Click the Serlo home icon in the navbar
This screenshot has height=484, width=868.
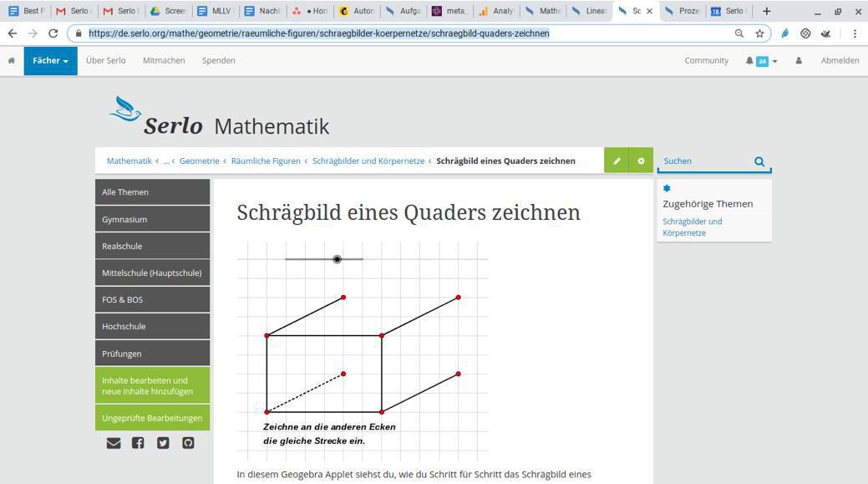(x=12, y=60)
